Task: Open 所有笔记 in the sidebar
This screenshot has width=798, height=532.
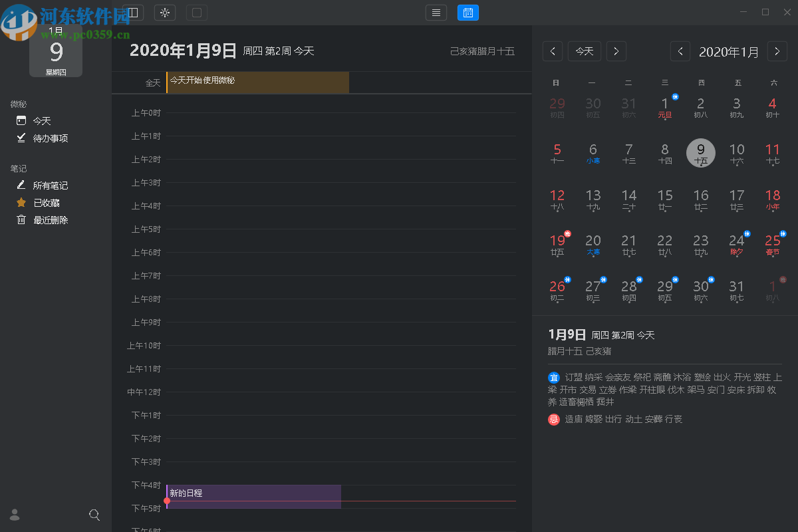Action: coord(50,186)
